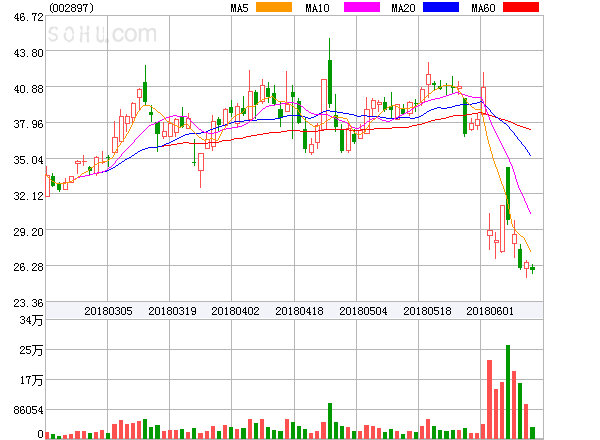This screenshot has height=440, width=600.
Task: Click the 20180402 date label
Action: (235, 311)
